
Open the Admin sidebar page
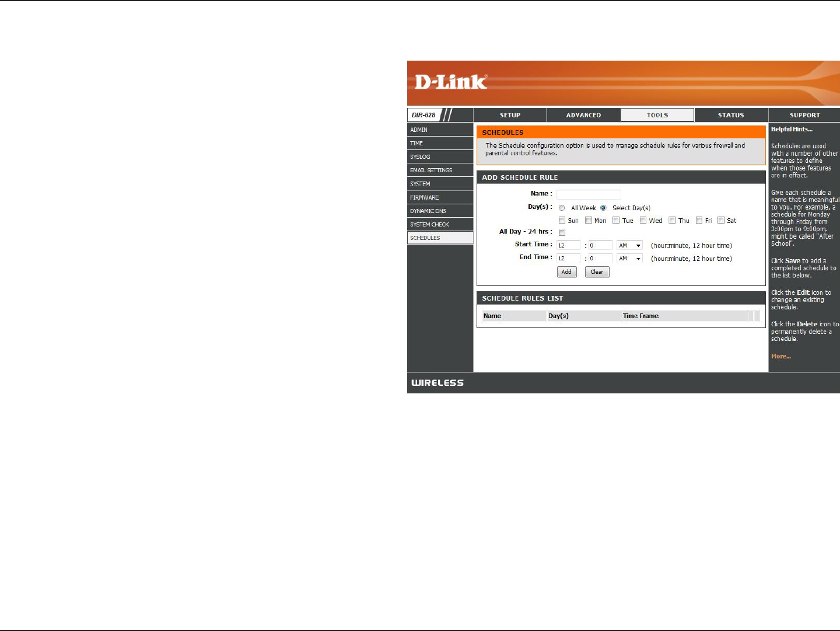440,130
